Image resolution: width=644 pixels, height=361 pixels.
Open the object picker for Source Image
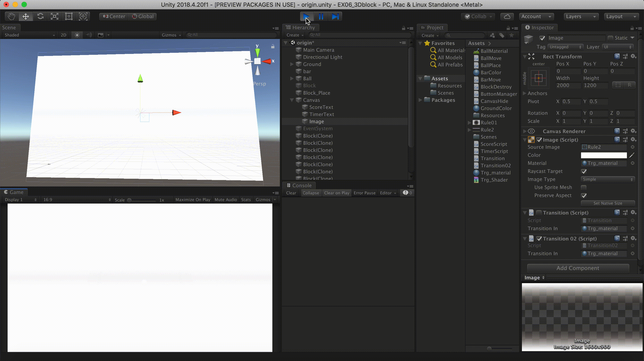(x=633, y=147)
